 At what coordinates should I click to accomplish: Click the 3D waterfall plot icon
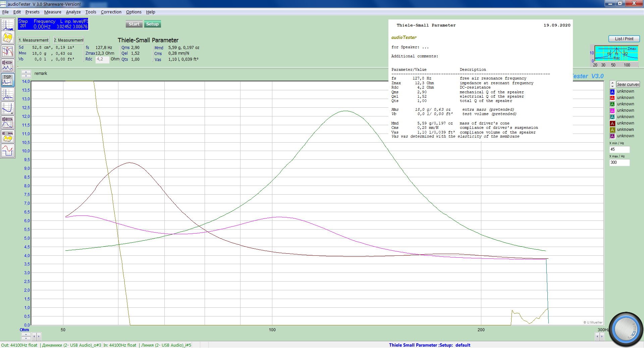click(7, 38)
